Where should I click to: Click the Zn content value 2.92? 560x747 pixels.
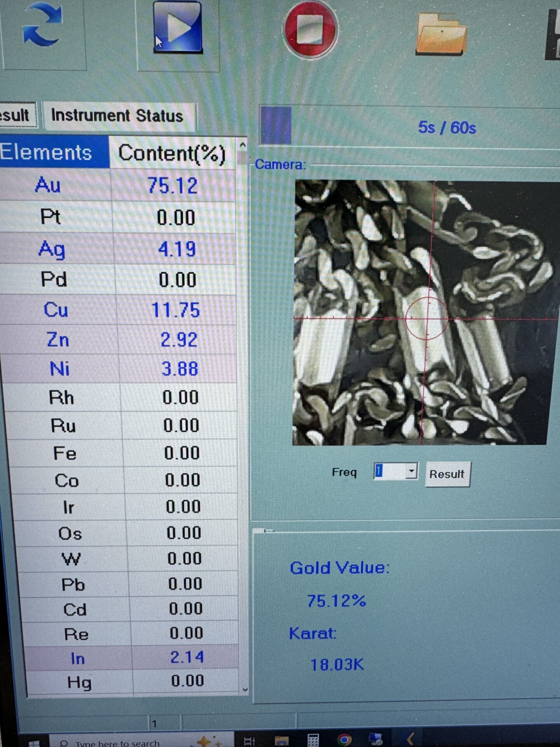179,340
